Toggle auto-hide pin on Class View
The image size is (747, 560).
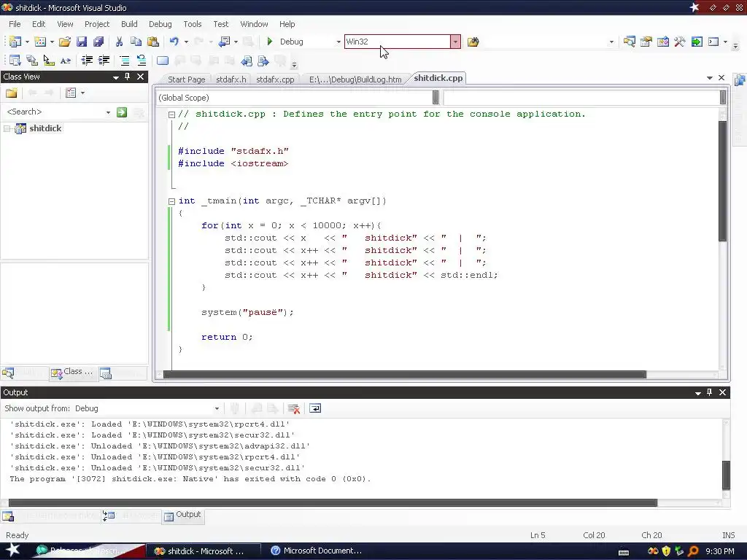pos(128,77)
